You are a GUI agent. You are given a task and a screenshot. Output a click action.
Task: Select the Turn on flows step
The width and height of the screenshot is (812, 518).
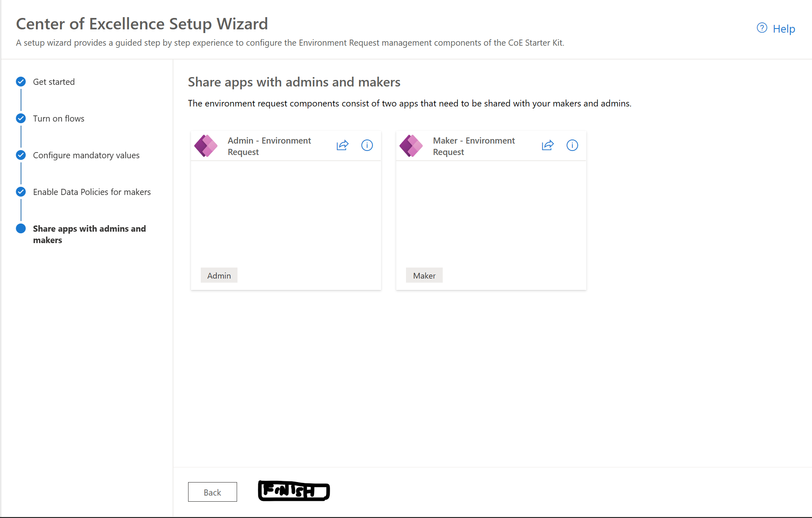[x=58, y=118]
